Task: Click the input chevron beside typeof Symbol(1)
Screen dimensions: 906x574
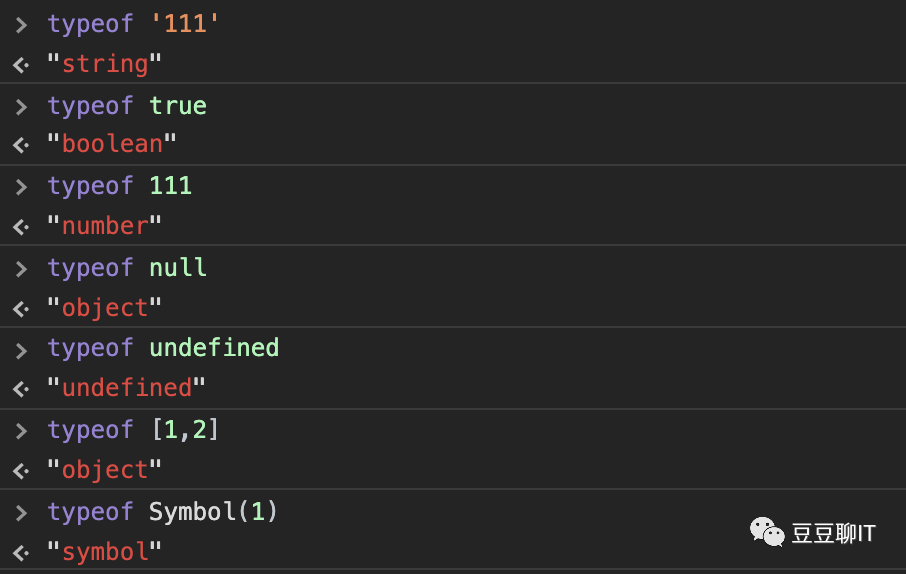Action: coord(21,512)
